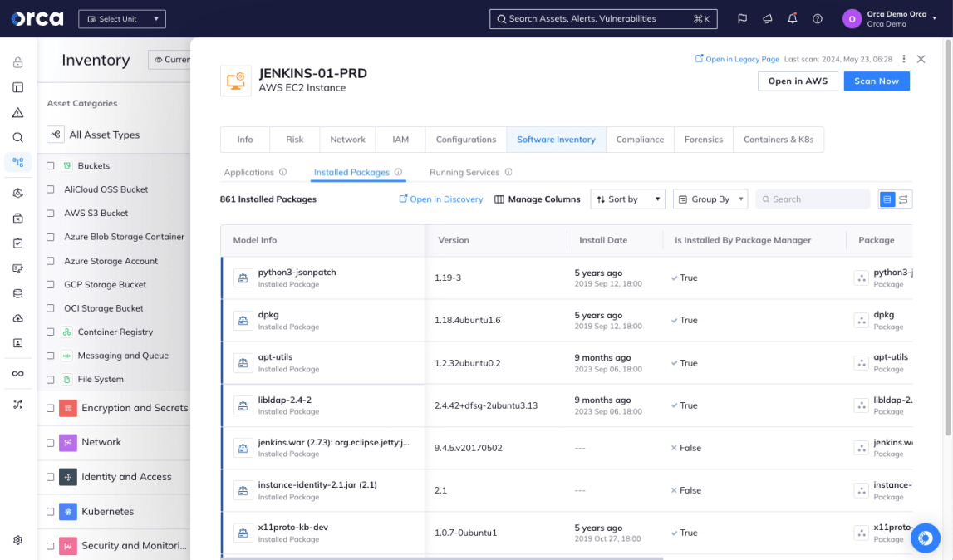The image size is (953, 560).
Task: Click the apt-utils installed package icon
Action: click(243, 363)
